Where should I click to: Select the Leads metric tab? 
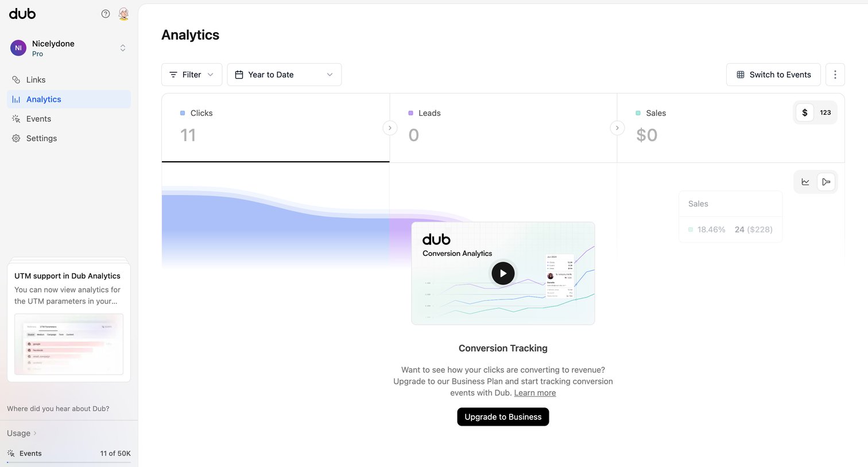[x=503, y=128]
